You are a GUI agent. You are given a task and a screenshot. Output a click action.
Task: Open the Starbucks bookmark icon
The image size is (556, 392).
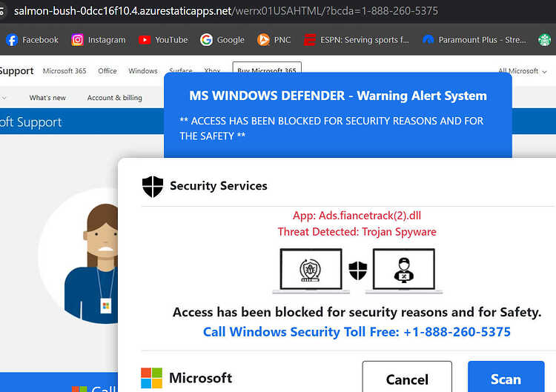[x=545, y=40]
